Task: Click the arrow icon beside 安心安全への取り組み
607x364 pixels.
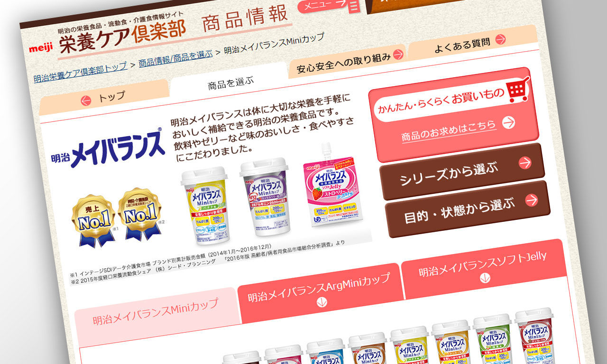Action: pyautogui.click(x=398, y=55)
